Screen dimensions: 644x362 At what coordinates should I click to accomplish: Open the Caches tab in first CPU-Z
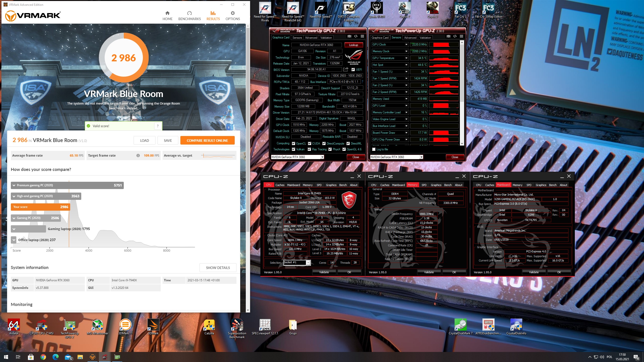click(x=280, y=185)
